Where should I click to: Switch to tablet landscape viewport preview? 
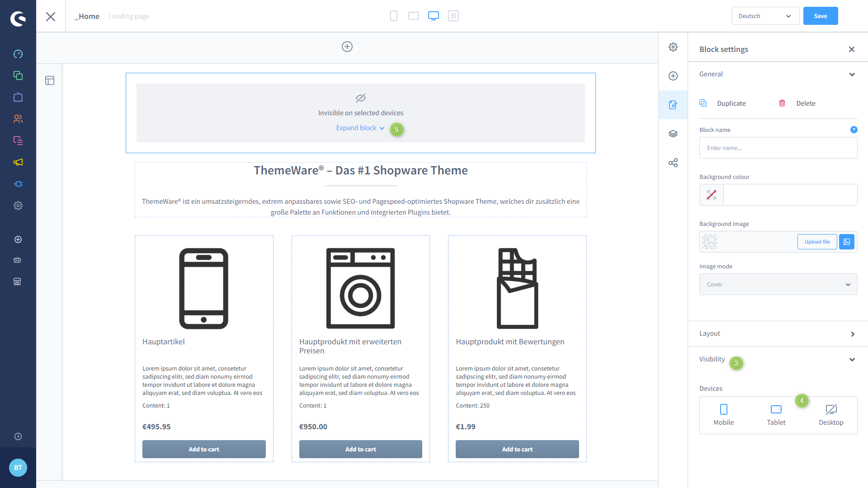click(x=414, y=16)
